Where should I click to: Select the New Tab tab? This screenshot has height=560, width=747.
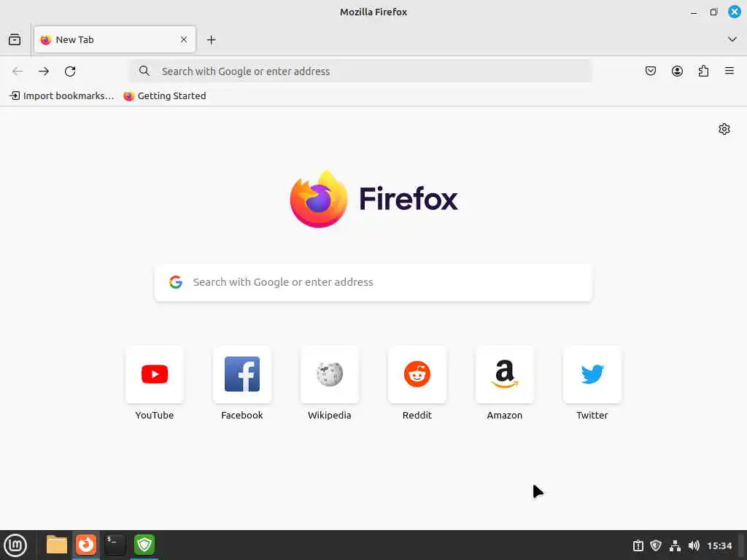(115, 39)
